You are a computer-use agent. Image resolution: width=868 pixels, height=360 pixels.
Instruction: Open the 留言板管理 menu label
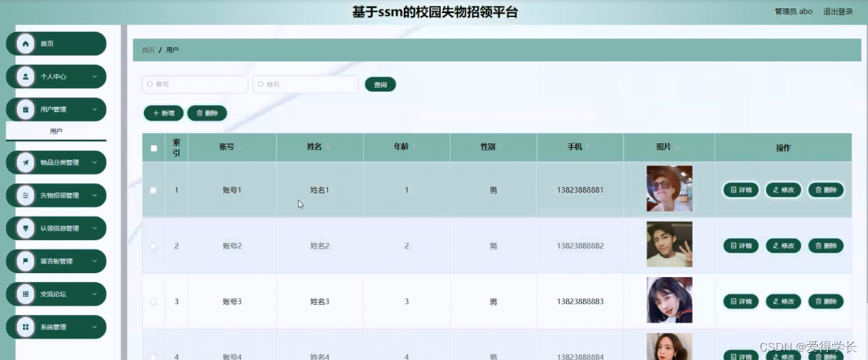(x=56, y=261)
